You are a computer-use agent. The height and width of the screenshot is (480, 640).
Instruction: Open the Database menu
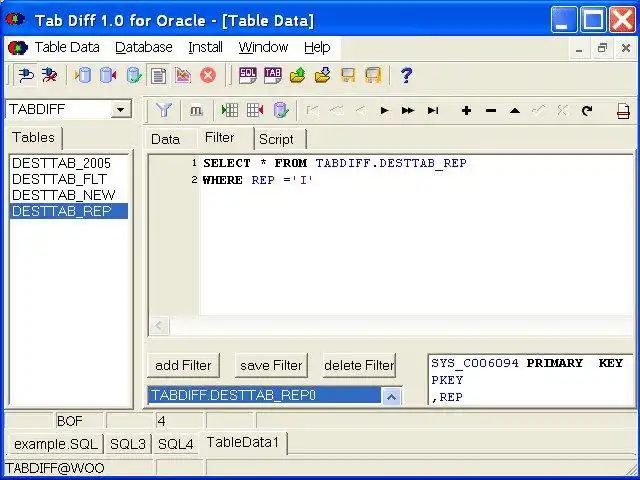144,47
